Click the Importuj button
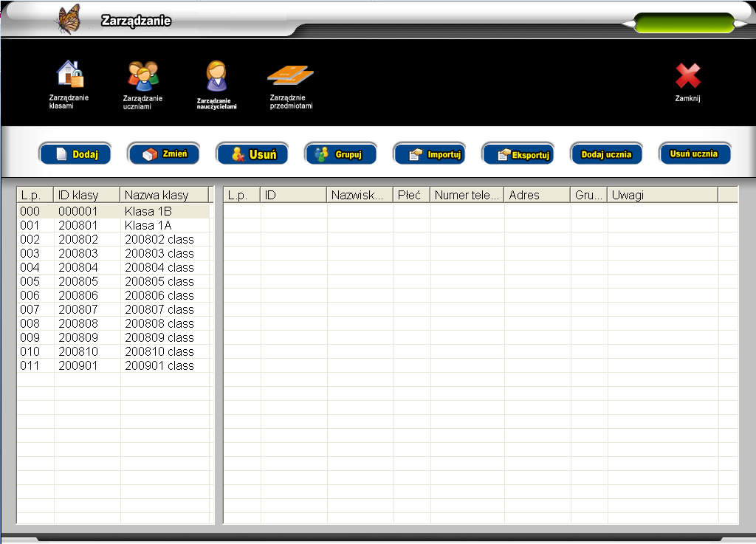This screenshot has height=544, width=756. [430, 154]
